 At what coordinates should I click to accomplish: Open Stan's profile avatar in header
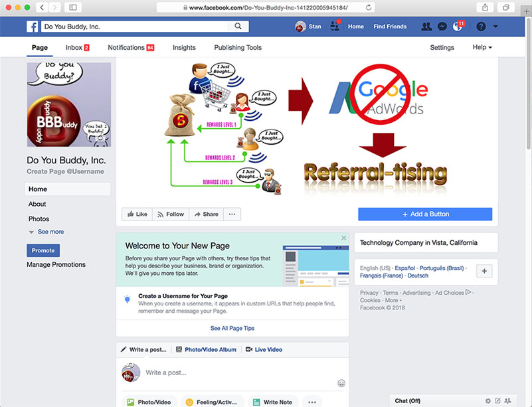pos(300,27)
